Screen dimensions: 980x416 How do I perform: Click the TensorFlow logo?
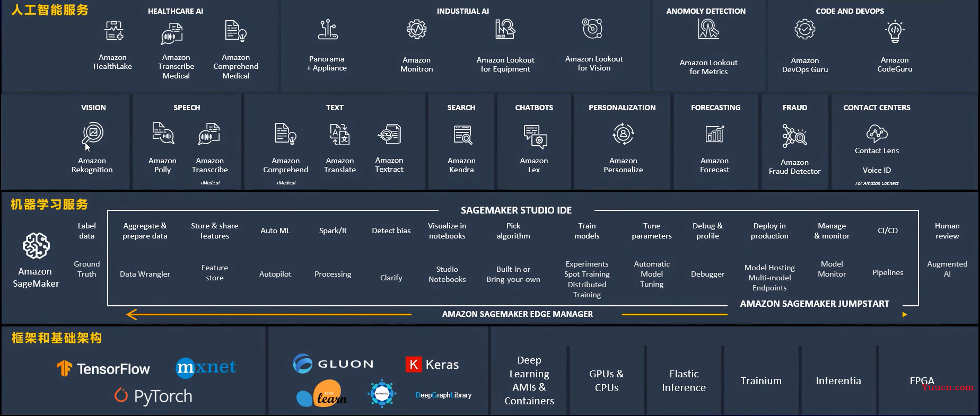pos(103,368)
